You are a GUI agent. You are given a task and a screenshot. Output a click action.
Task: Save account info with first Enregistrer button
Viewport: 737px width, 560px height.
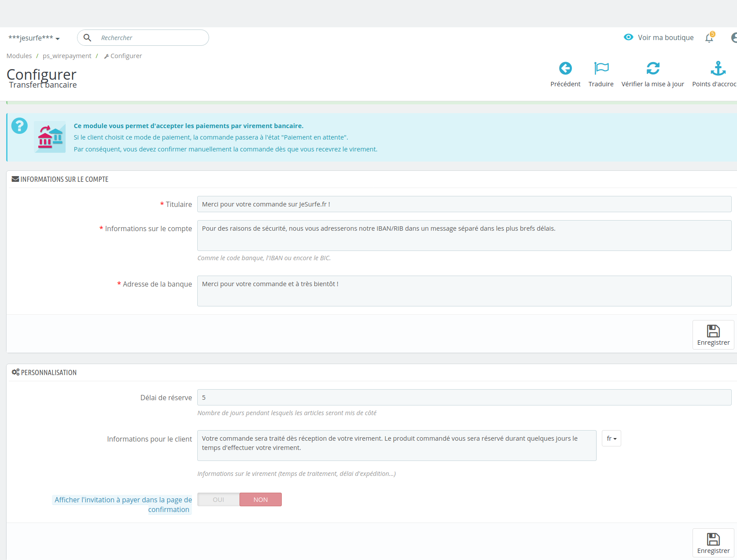(713, 335)
